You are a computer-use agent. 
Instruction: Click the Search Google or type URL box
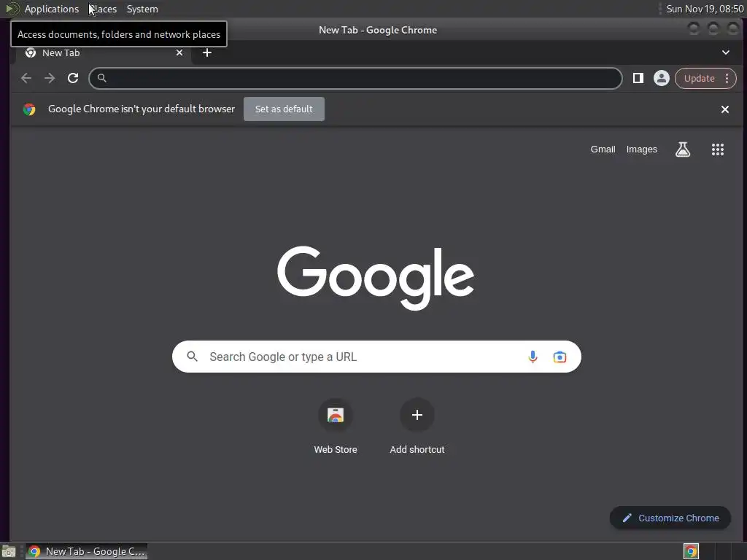(376, 357)
